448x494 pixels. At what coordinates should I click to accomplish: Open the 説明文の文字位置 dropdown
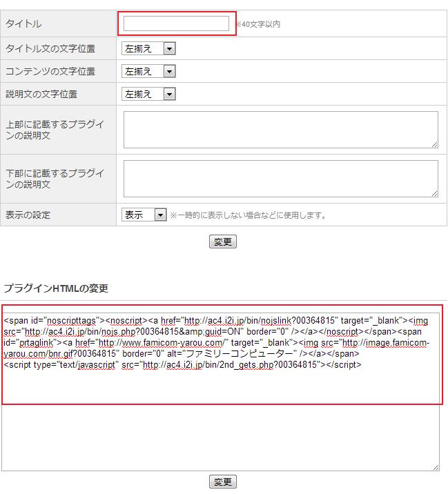[148, 95]
